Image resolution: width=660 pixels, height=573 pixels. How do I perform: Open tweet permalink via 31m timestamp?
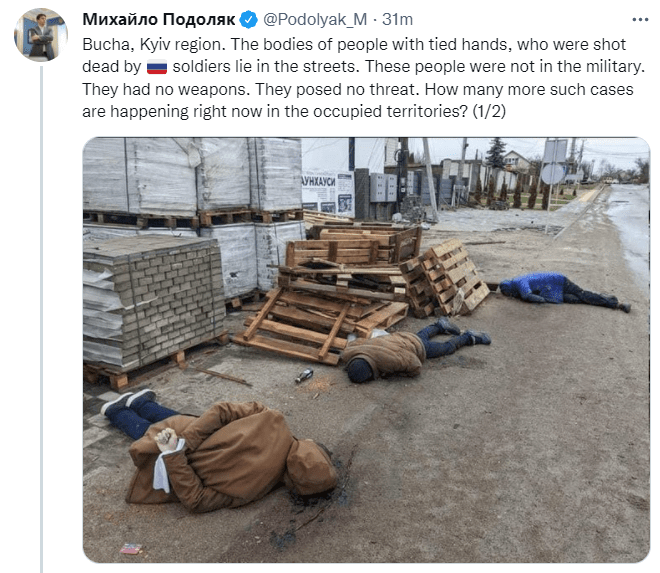(397, 19)
